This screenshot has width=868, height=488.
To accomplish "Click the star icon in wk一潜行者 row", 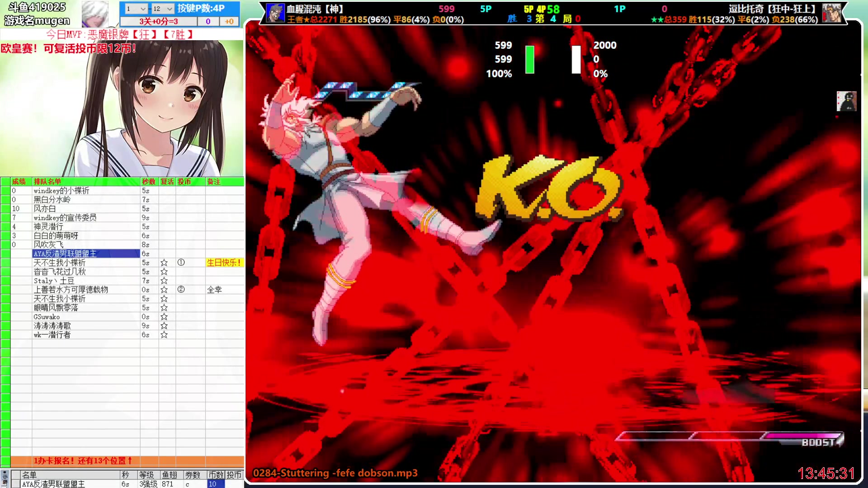I will pyautogui.click(x=164, y=335).
